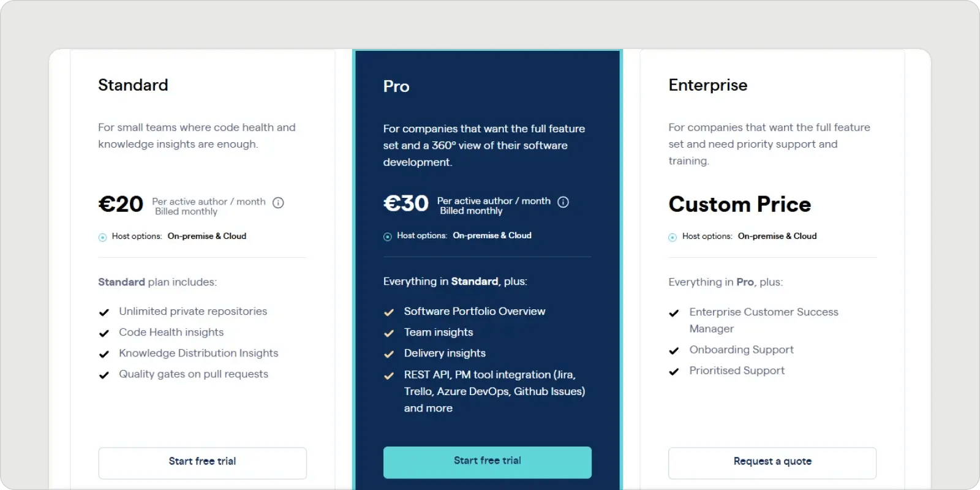The image size is (980, 490).
Task: Click the Enterprise description about priority support
Action: point(769,144)
